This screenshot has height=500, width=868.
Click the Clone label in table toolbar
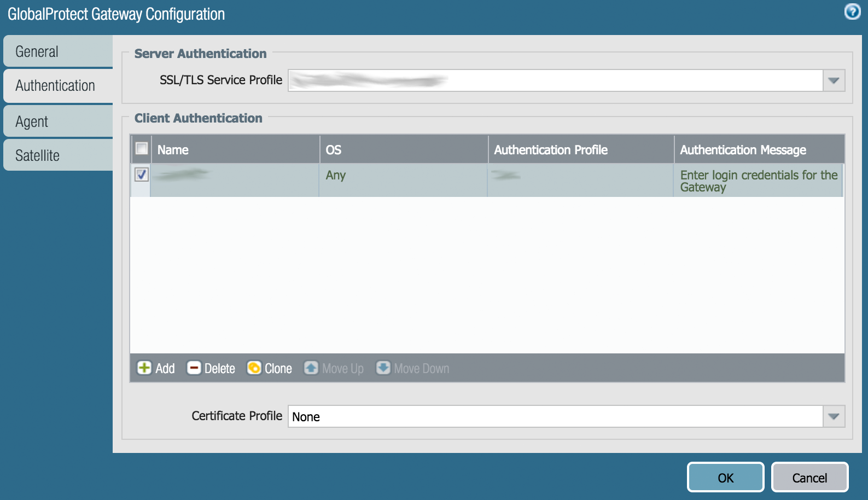(x=278, y=369)
